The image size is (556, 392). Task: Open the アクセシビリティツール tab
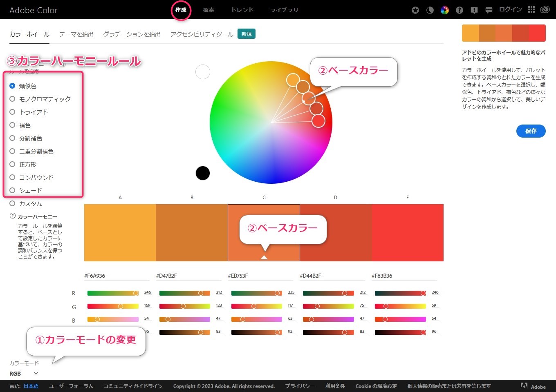tap(202, 34)
